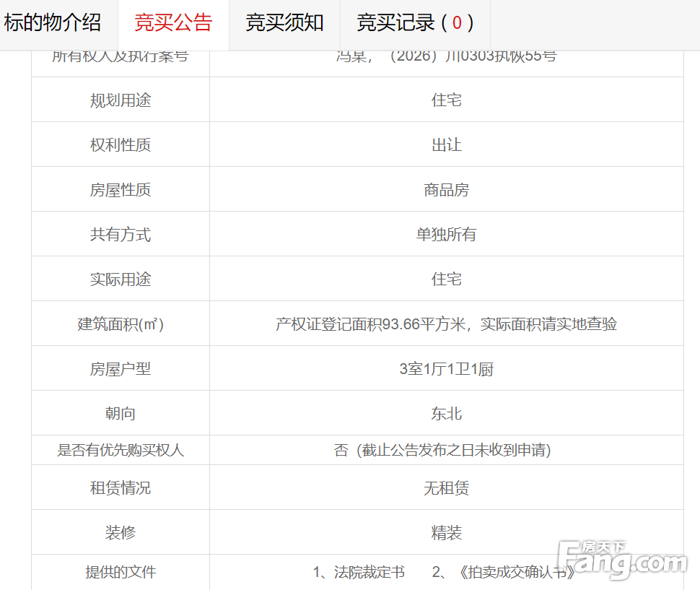The width and height of the screenshot is (700, 590).
Task: Click the 商品房 value cell
Action: coord(446,190)
